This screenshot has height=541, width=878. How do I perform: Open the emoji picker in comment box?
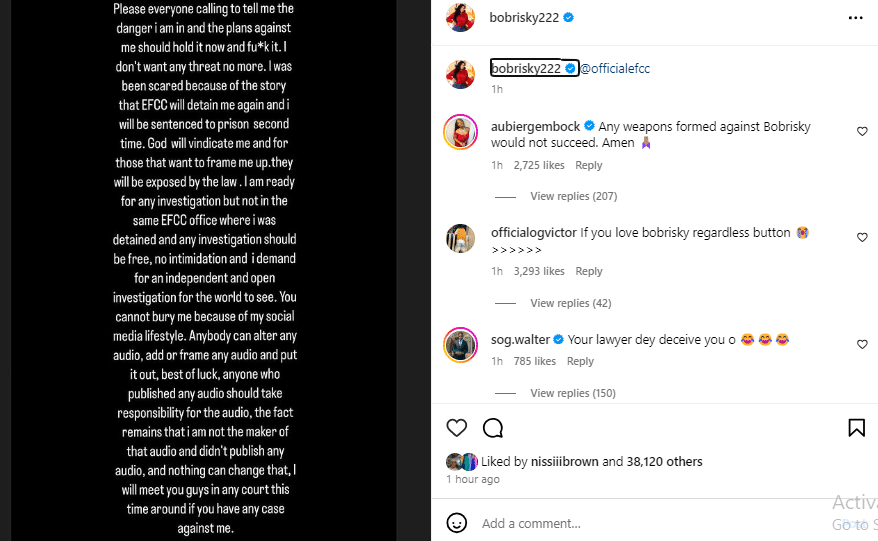point(457,523)
